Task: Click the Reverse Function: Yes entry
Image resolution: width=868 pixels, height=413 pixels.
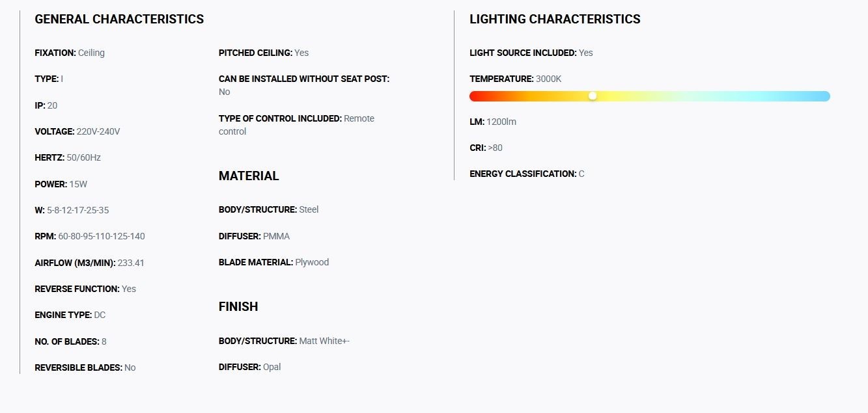Action: tap(85, 289)
